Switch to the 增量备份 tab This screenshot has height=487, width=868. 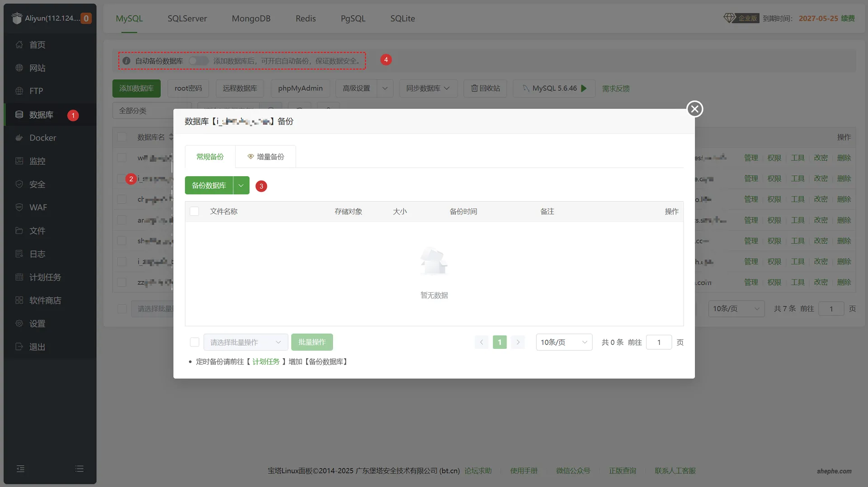point(265,157)
